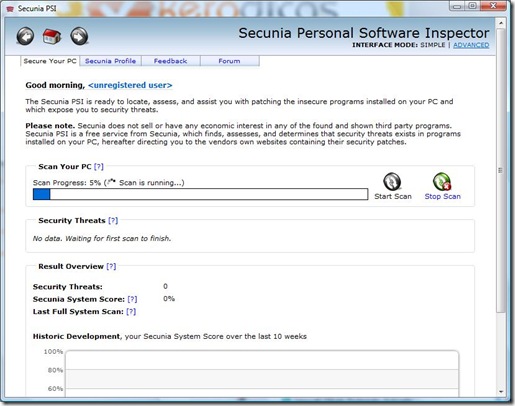Screen dimensions: 515x406
Task: Click the scan progress bar
Action: [x=200, y=194]
